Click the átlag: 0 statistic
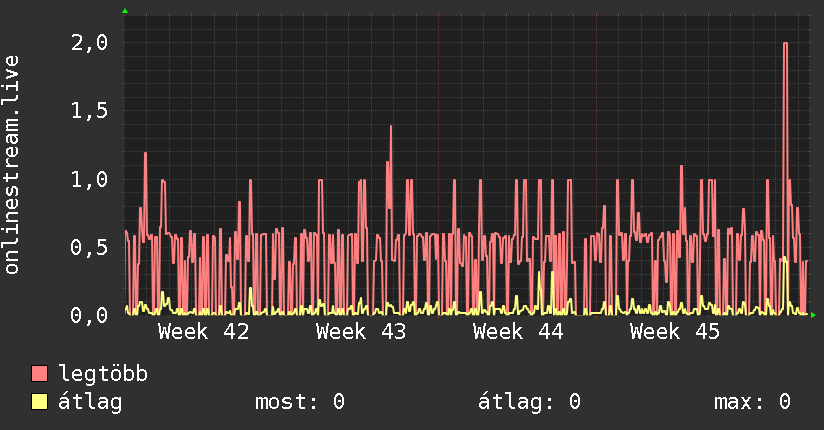 pos(530,402)
